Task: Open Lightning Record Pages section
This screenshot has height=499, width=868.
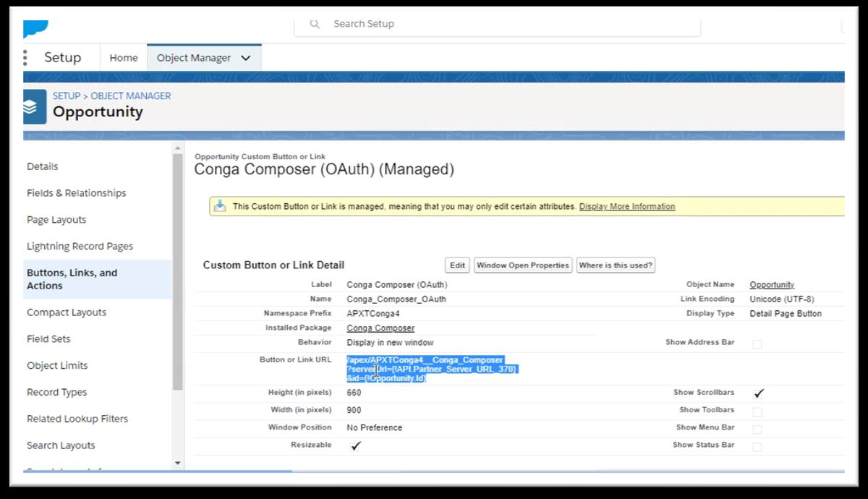Action: click(80, 247)
